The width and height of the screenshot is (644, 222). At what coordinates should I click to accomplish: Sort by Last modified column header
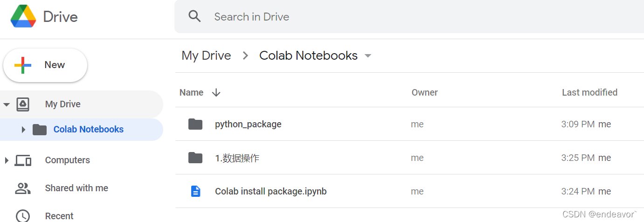[x=589, y=92]
